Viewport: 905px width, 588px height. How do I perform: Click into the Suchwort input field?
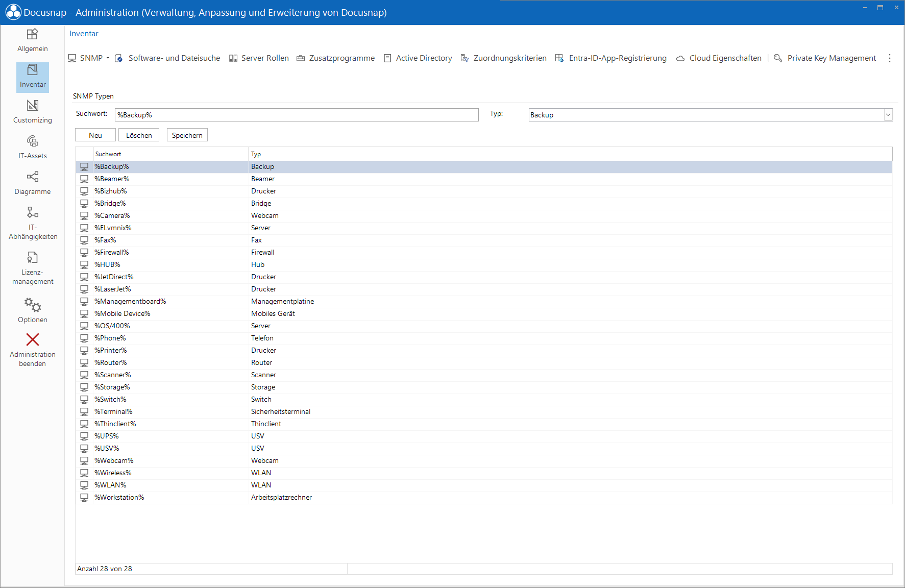pos(297,115)
